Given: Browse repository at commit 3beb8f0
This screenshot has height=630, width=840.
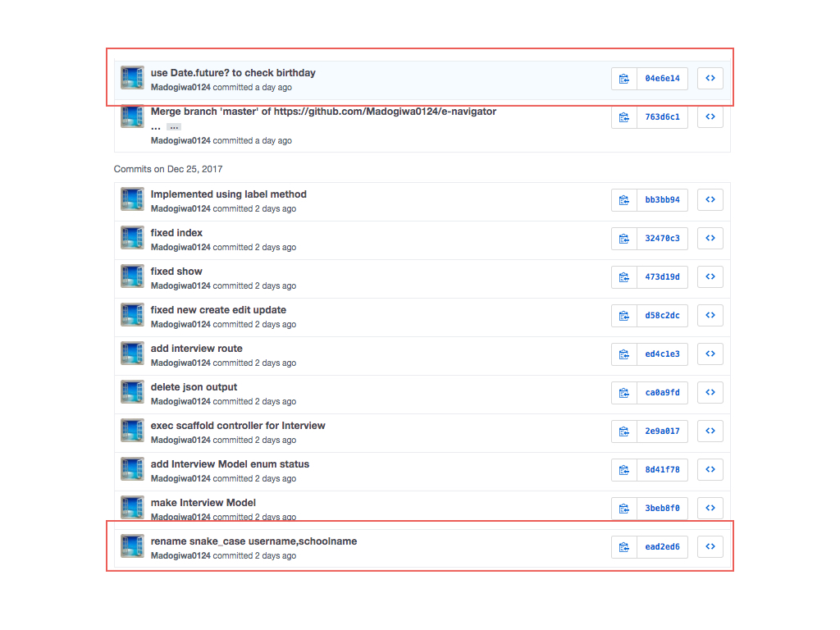Looking at the screenshot, I should click(710, 509).
